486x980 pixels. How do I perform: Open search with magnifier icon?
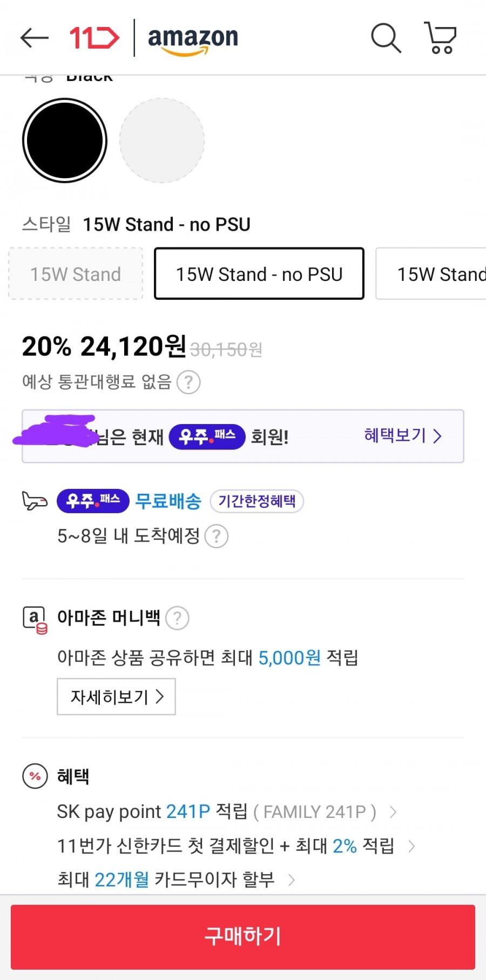click(386, 38)
